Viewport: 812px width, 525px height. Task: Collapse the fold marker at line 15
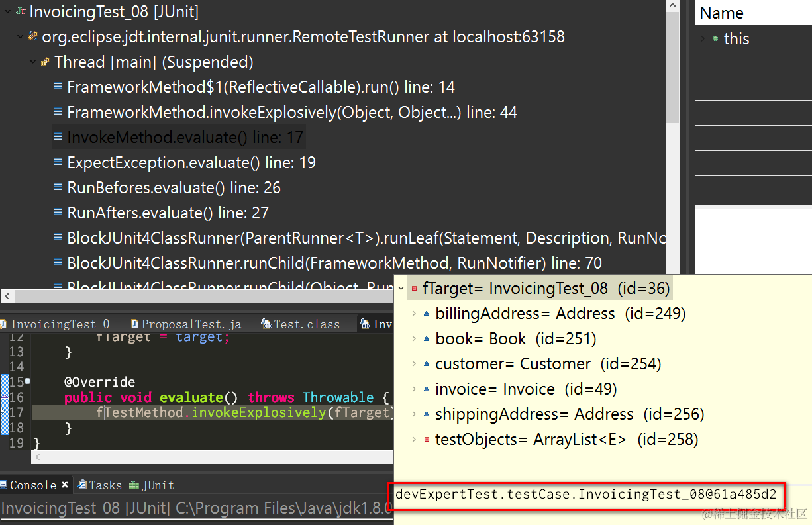27,381
